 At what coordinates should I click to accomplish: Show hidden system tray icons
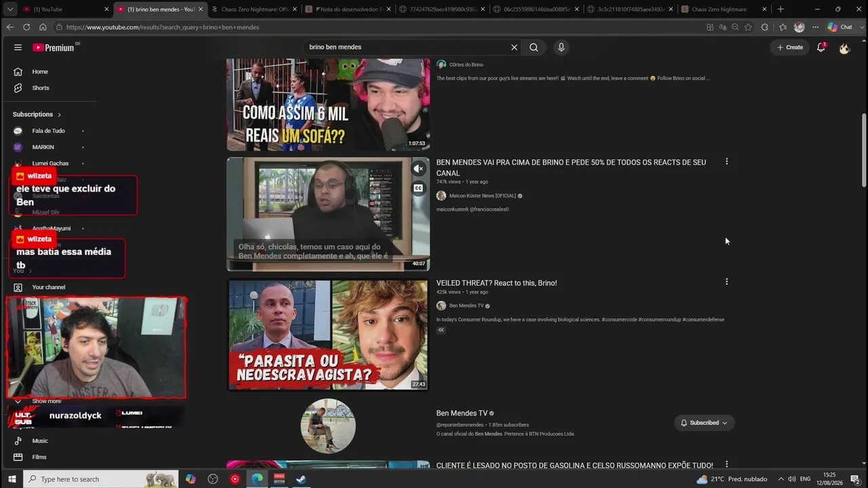(x=781, y=479)
